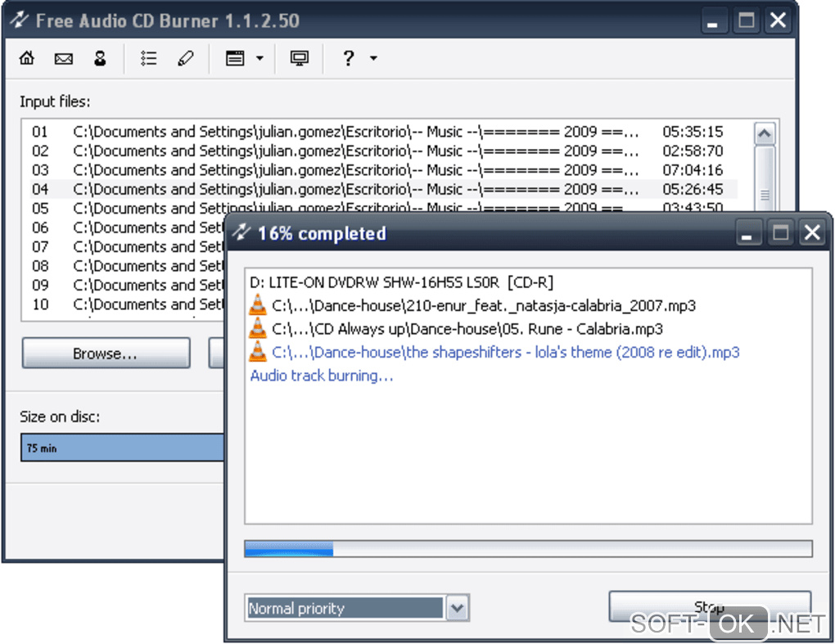Minimize the 16% completed window

[x=747, y=232]
